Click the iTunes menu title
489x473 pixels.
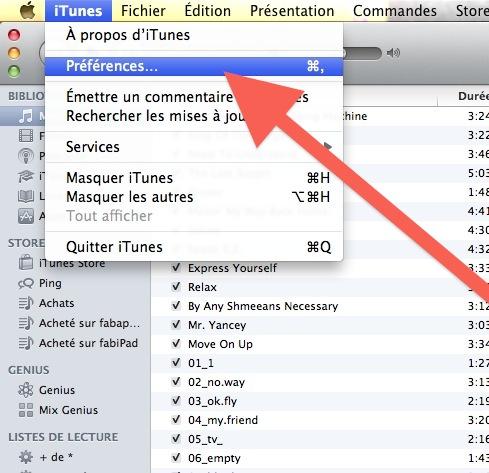tap(78, 11)
